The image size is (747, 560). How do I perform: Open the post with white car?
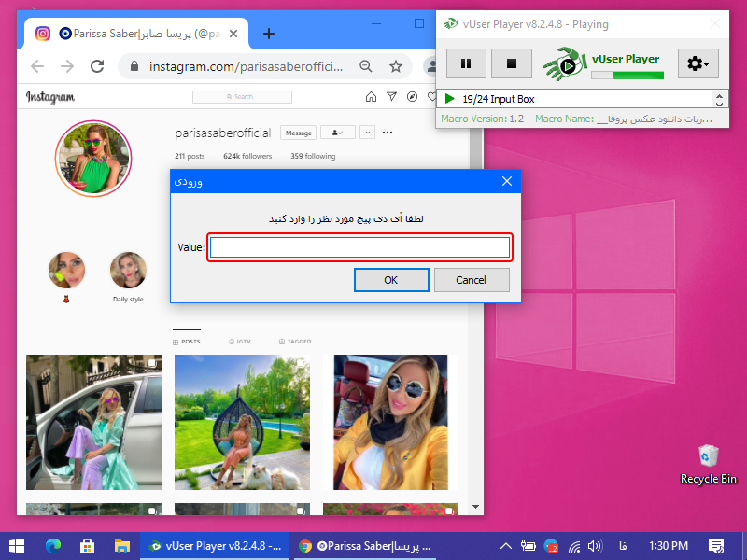click(x=94, y=423)
